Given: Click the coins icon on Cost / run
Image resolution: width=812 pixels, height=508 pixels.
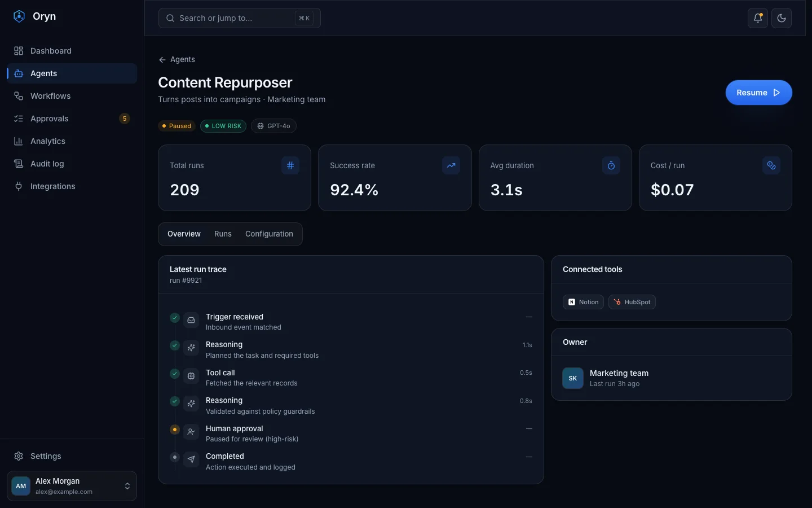Looking at the screenshot, I should 771,165.
